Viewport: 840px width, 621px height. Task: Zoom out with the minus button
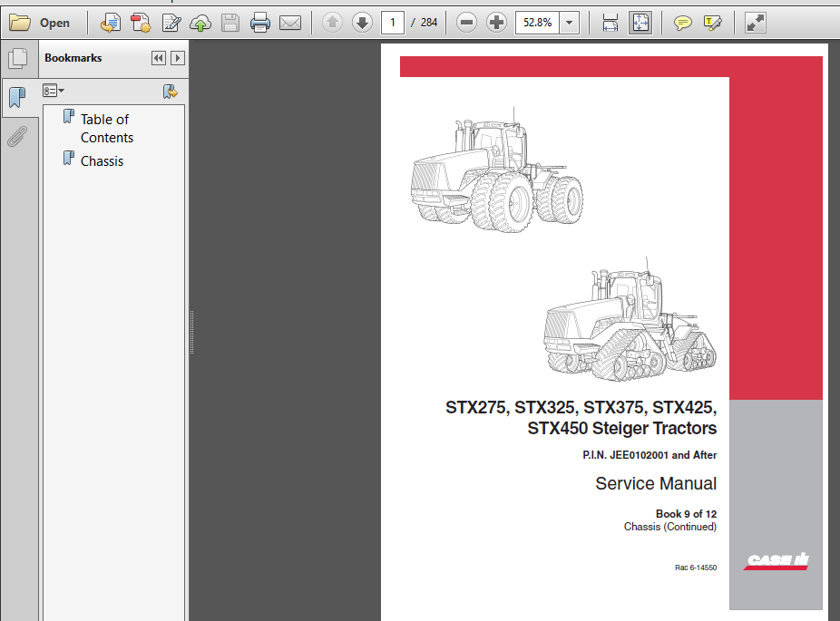pyautogui.click(x=466, y=23)
